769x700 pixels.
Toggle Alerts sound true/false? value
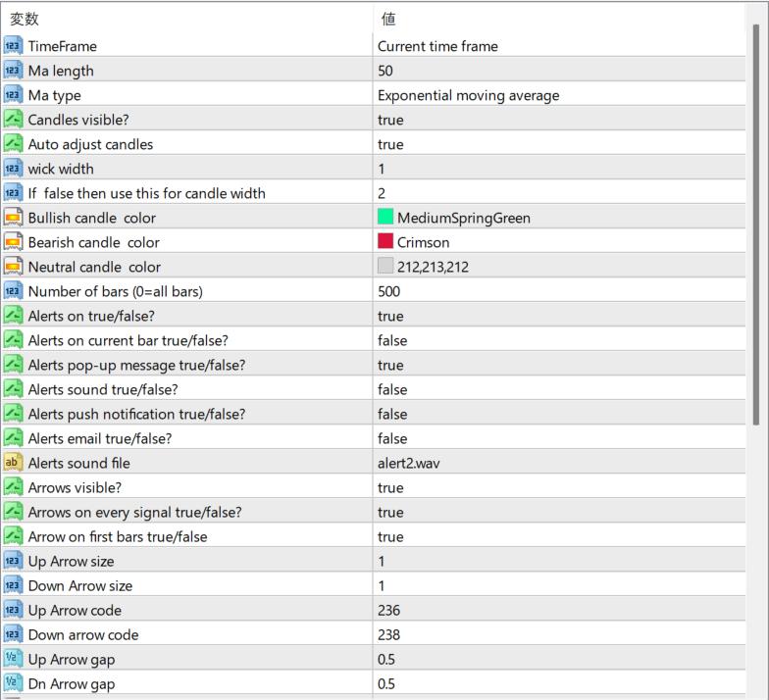point(392,389)
